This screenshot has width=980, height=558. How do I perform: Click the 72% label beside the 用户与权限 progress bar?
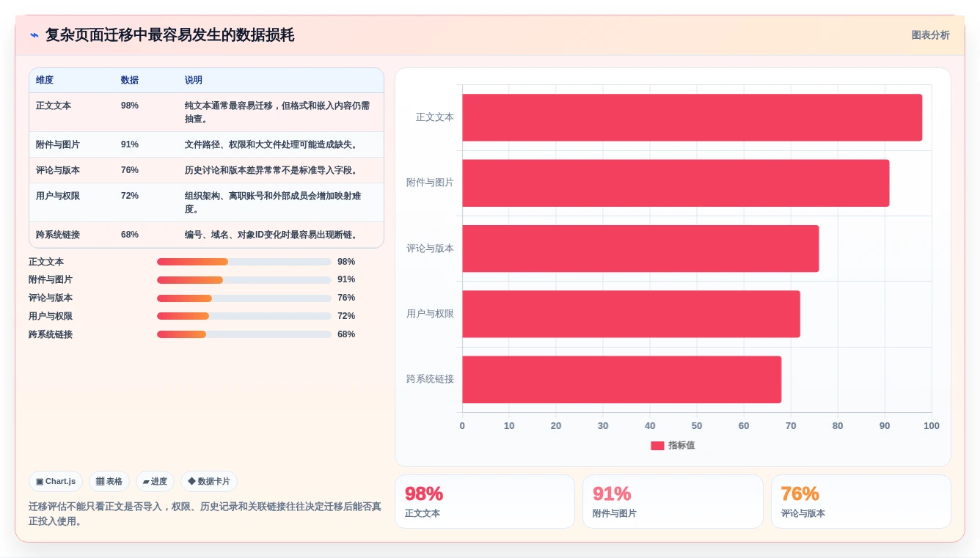[x=346, y=316]
